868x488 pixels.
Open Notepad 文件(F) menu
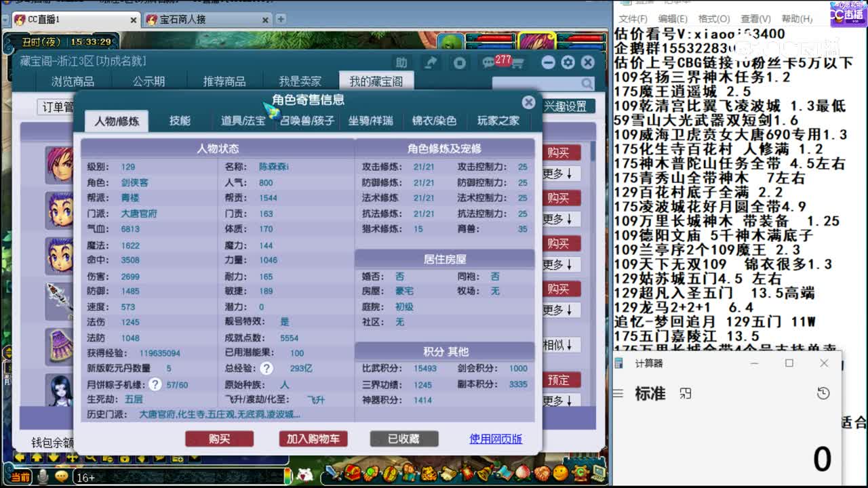point(633,19)
